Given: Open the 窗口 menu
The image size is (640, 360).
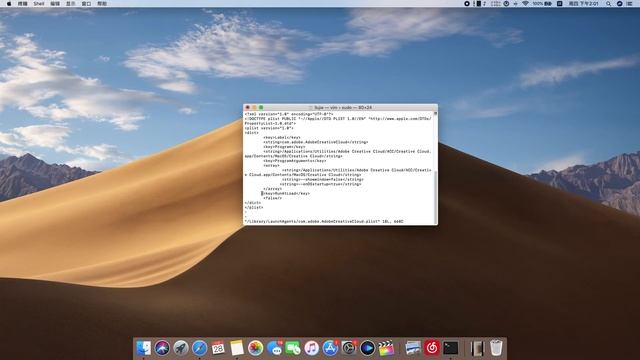Looking at the screenshot, I should point(87,4).
